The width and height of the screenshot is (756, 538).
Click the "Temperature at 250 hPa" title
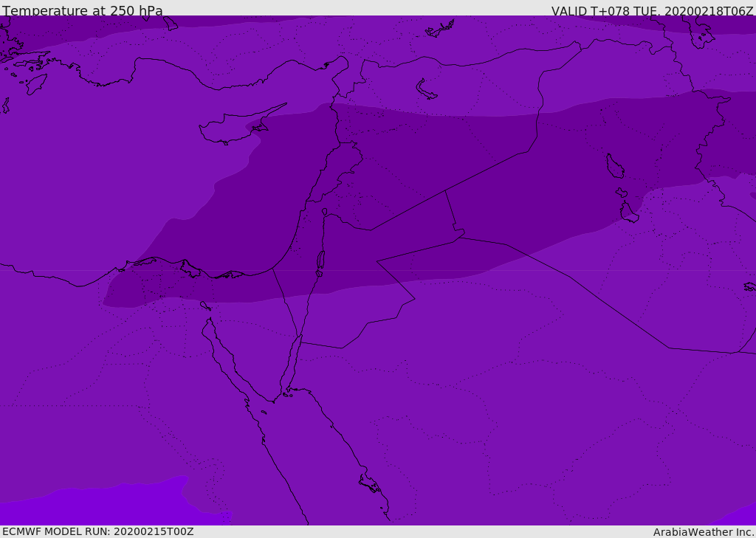(x=83, y=11)
